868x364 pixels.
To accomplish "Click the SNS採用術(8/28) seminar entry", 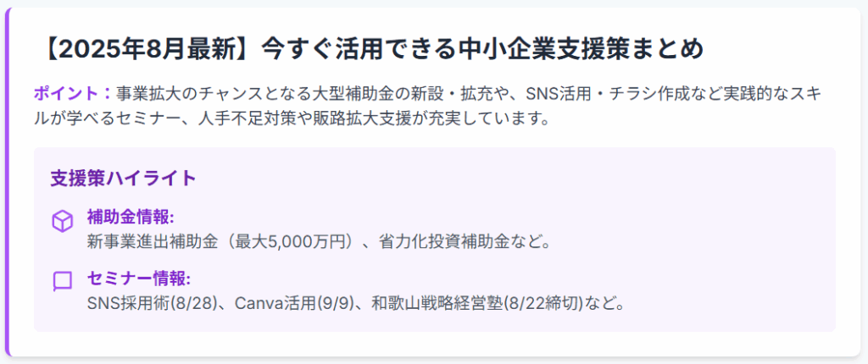I will click(x=151, y=304).
